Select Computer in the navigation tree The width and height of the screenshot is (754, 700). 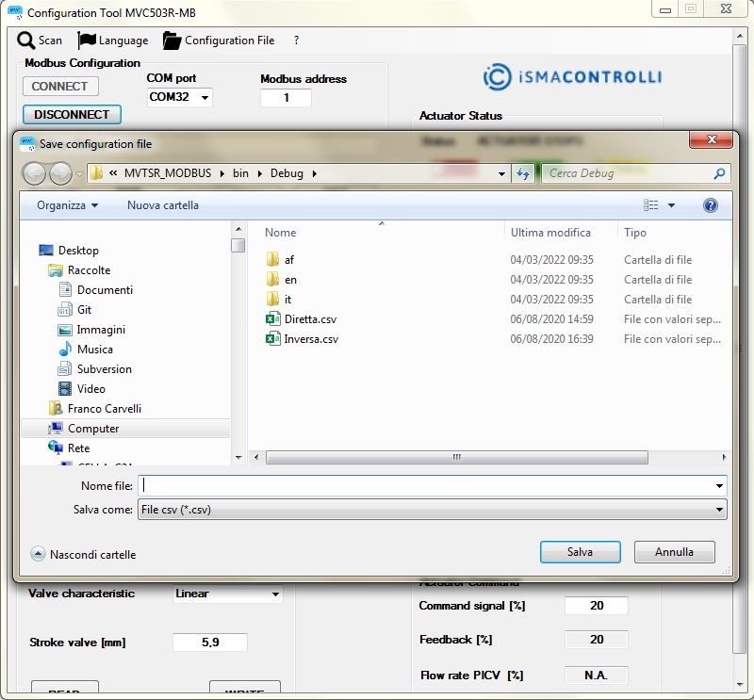(93, 429)
